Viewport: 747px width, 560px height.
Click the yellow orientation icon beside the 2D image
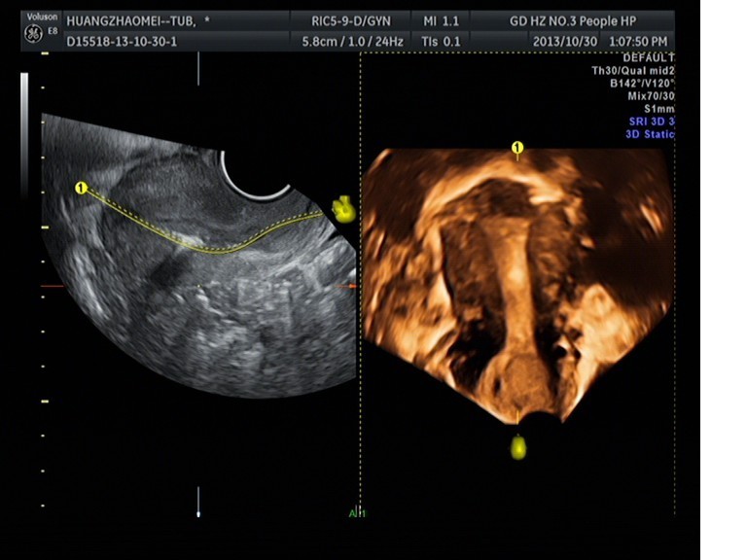[341, 208]
